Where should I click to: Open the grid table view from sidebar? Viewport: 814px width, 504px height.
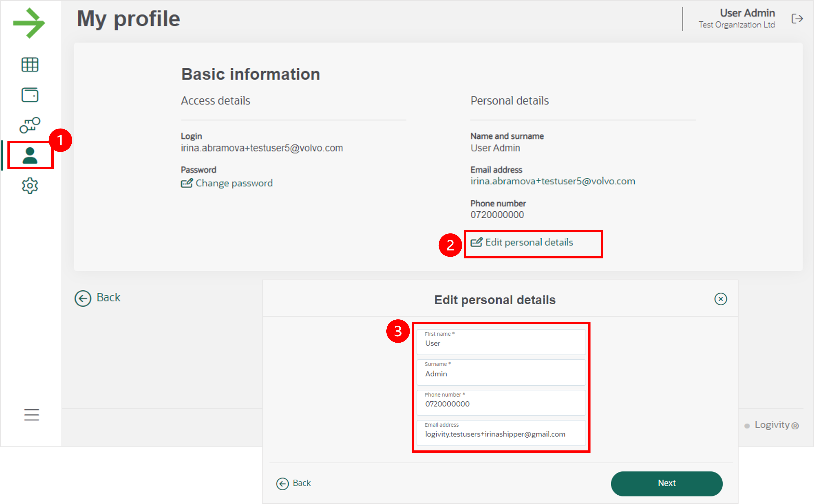[x=30, y=64]
